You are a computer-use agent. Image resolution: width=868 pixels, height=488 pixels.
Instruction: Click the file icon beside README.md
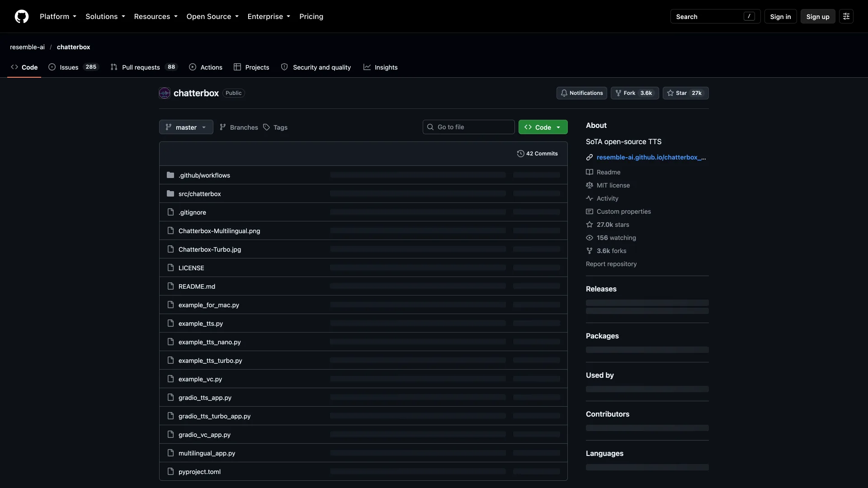[170, 286]
